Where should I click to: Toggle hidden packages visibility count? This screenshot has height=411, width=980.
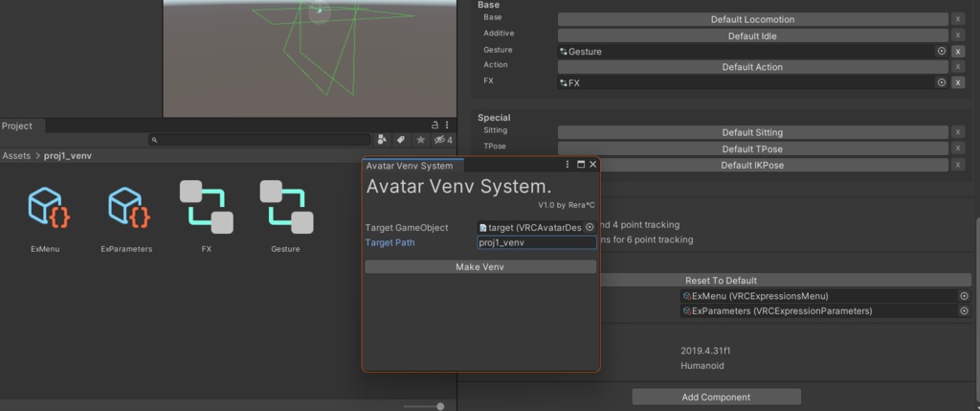point(443,140)
